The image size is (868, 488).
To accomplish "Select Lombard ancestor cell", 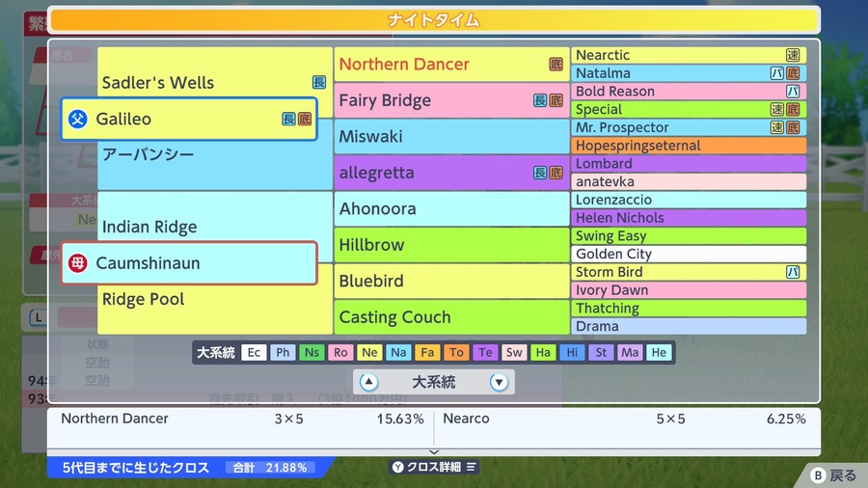I will (x=689, y=164).
